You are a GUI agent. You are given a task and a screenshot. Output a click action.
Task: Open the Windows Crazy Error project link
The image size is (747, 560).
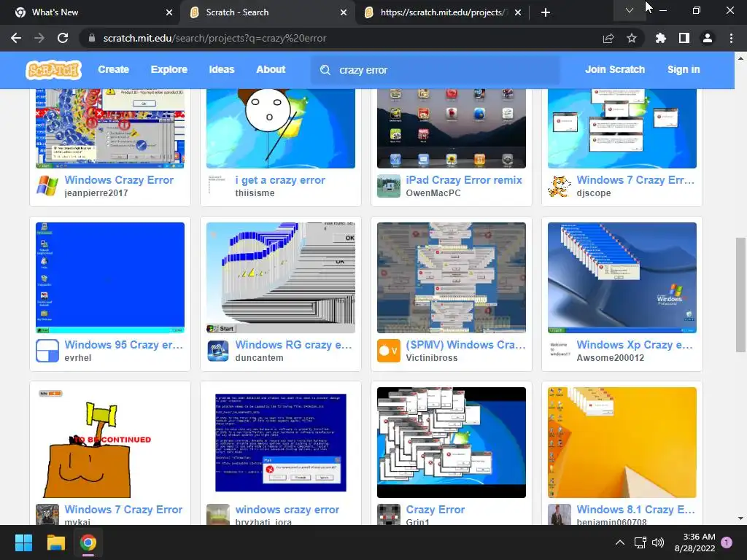tap(119, 180)
